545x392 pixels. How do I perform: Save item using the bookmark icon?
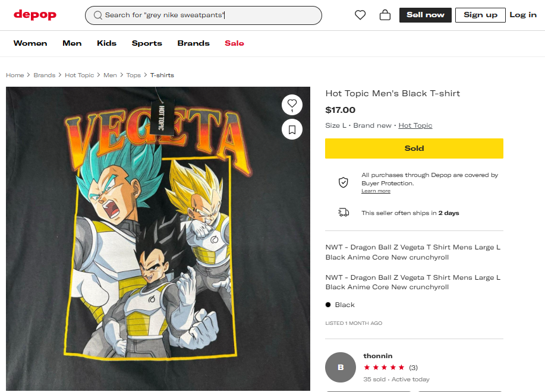[292, 129]
